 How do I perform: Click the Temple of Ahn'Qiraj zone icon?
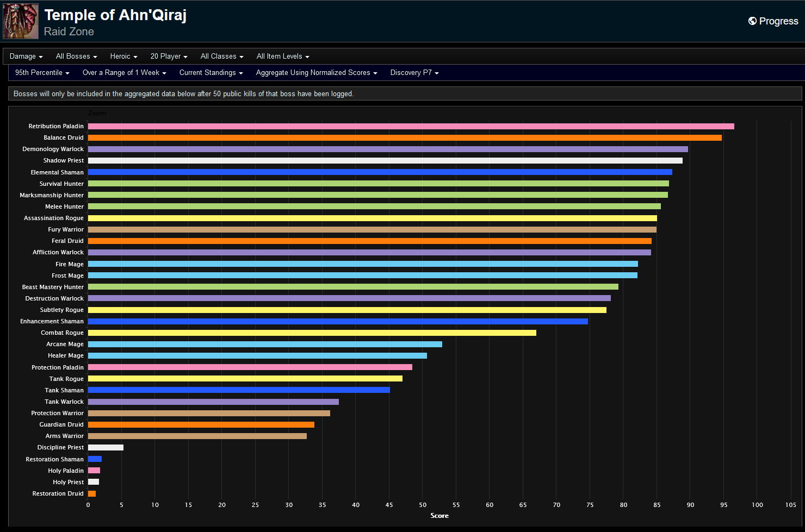click(x=20, y=21)
